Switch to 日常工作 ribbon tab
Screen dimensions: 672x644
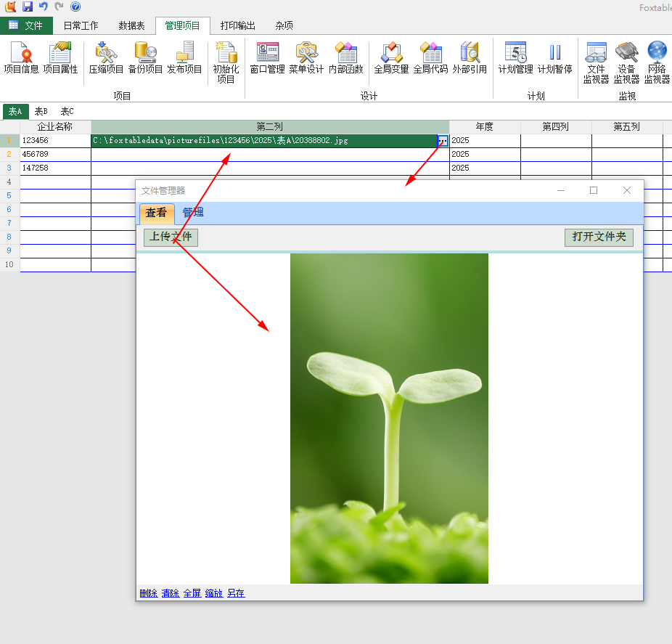click(x=81, y=25)
